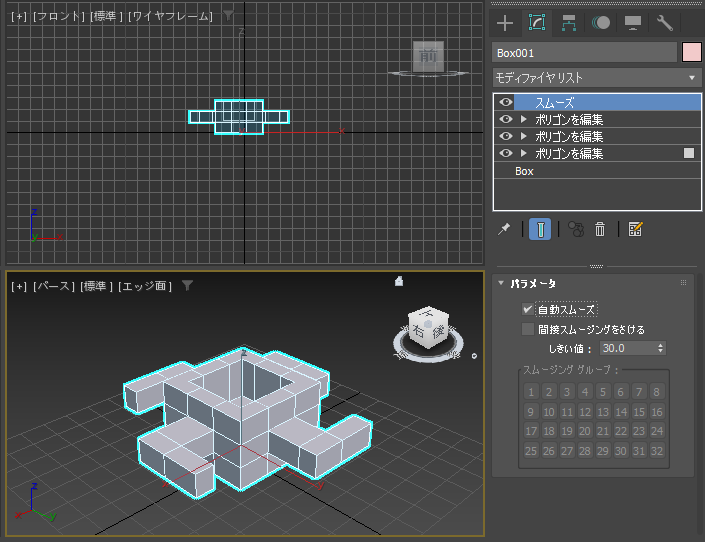Open the Create command panel tab
The image size is (705, 542).
pos(505,22)
